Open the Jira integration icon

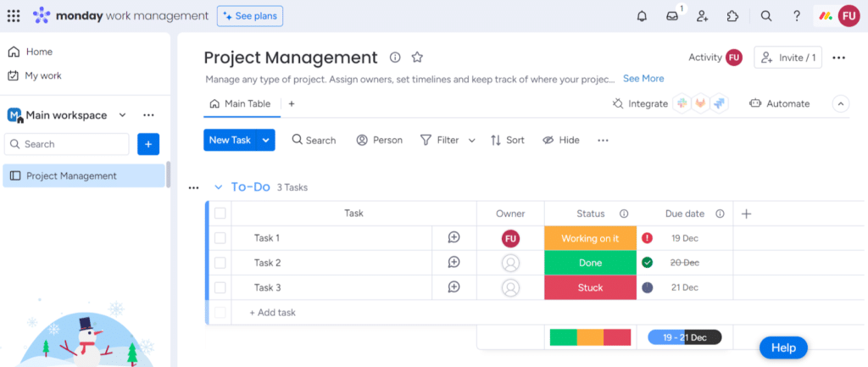(719, 103)
